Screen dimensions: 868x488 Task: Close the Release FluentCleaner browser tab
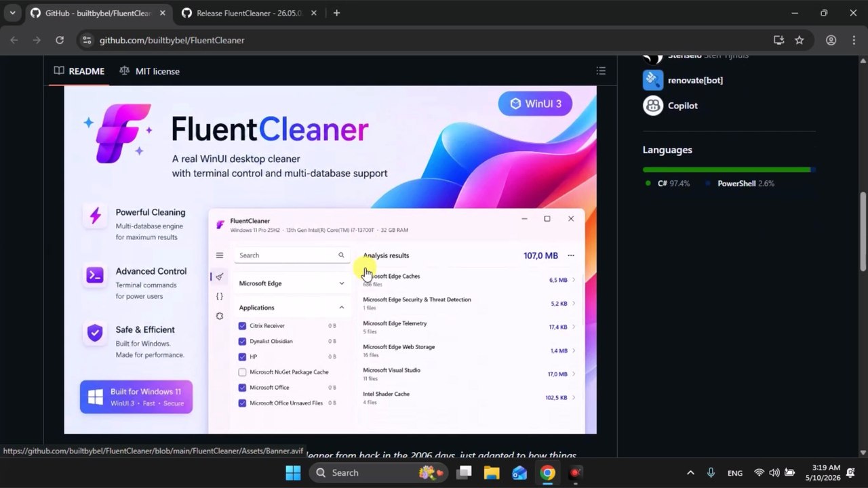coord(314,13)
